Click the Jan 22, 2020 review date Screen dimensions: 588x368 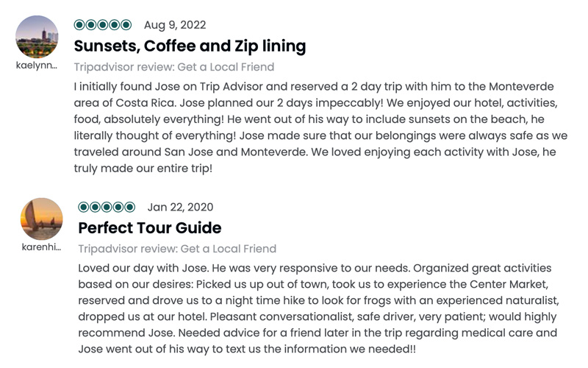[x=180, y=207]
